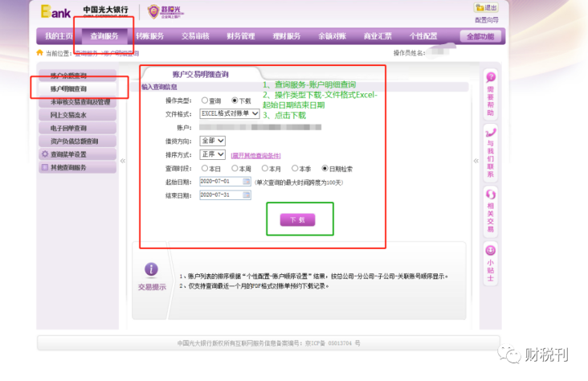Click gear icon of 查询菜单设置
This screenshot has width=588, height=381.
(45, 154)
